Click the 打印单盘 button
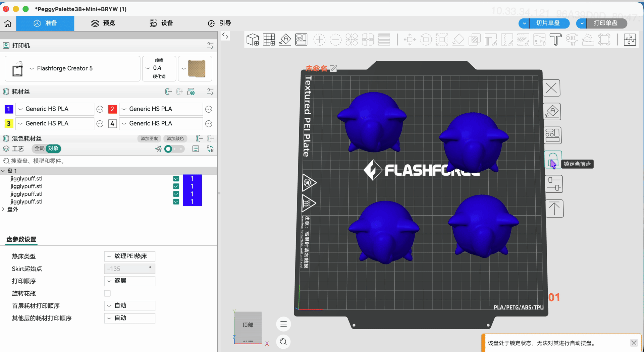Image resolution: width=644 pixels, height=352 pixels. point(606,23)
